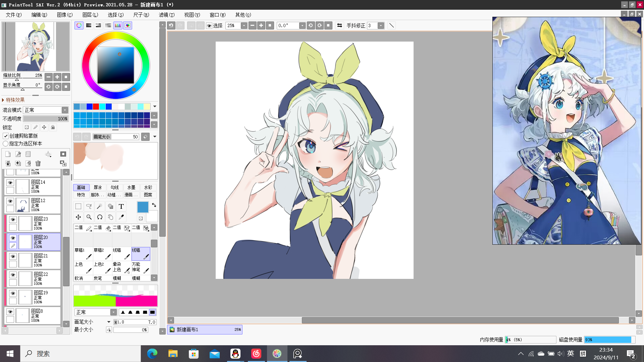Select the 上色 brush

click(x=83, y=267)
